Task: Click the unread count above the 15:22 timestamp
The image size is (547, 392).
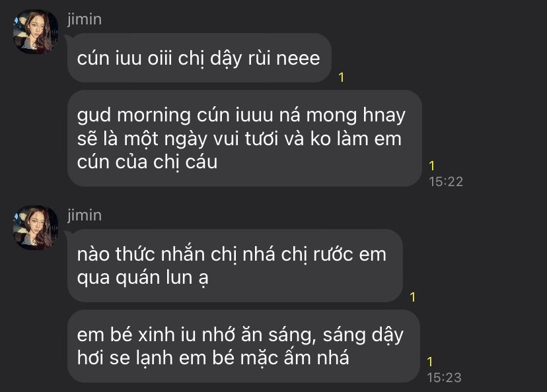Action: pos(432,166)
